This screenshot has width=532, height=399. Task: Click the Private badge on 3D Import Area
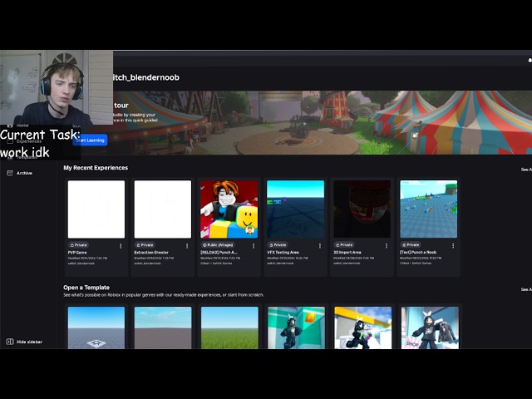345,245
